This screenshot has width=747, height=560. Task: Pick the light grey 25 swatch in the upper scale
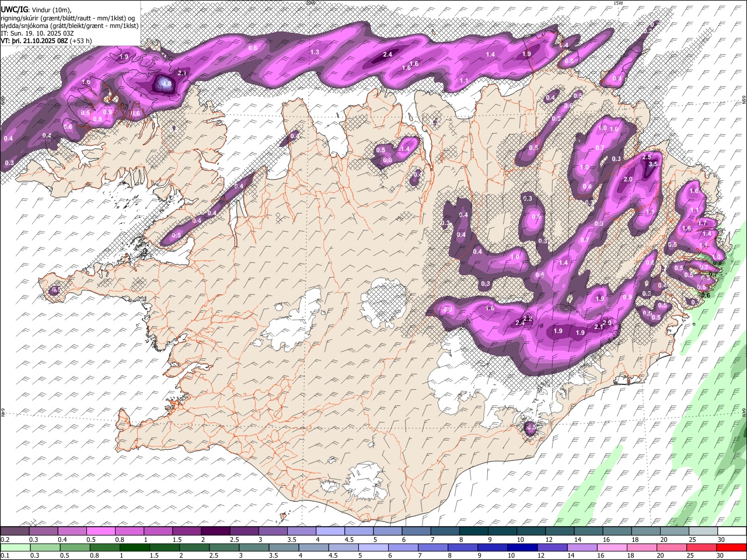tap(703, 531)
